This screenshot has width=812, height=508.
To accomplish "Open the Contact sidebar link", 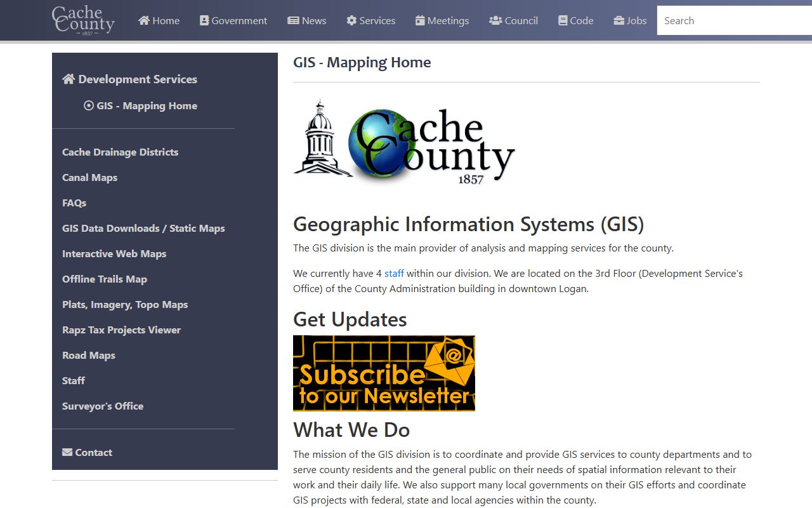I will 87,452.
